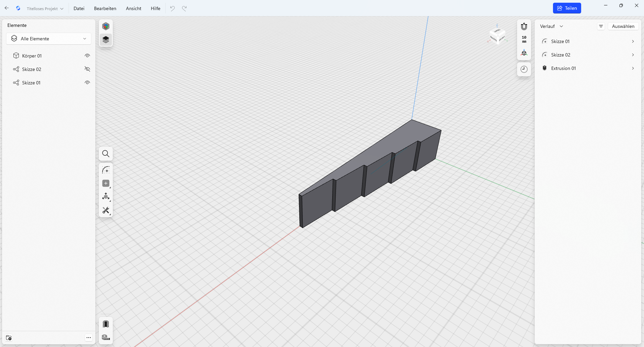The image size is (644, 347).
Task: Open the filter icon in Verlauf panel
Action: (x=601, y=26)
